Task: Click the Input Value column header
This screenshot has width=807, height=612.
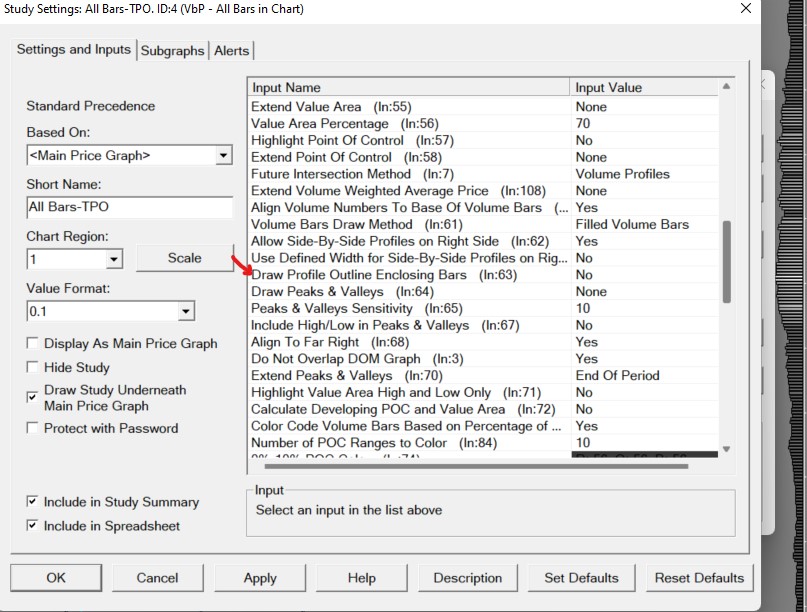Action: click(644, 88)
